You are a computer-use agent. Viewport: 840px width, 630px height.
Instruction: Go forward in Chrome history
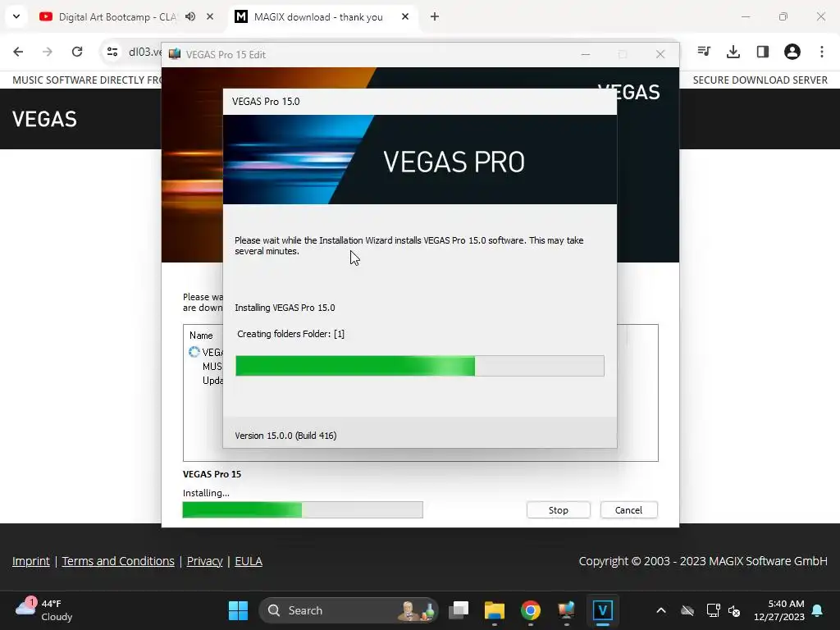click(x=48, y=52)
